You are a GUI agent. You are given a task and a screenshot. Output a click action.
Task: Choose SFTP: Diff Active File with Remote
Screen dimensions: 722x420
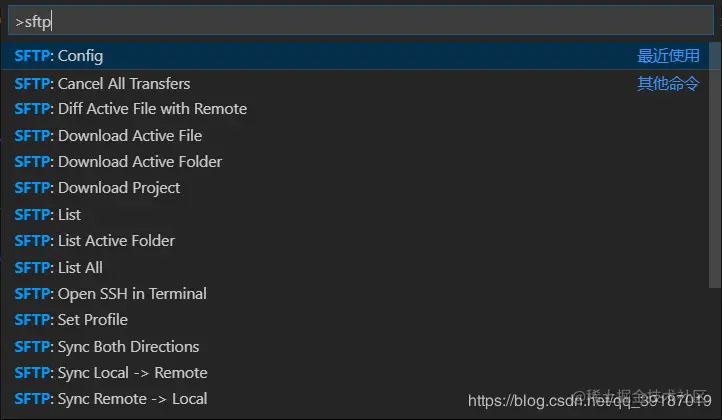(x=131, y=109)
